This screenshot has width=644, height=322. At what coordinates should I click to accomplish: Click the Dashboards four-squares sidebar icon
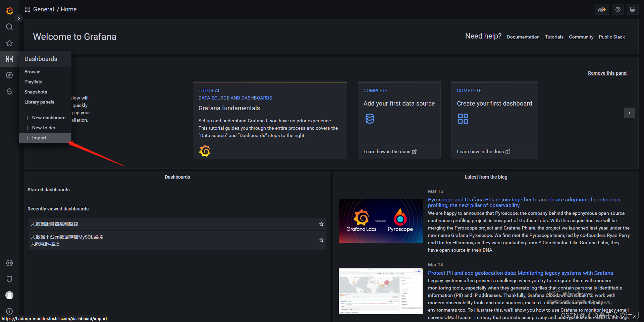[9, 59]
